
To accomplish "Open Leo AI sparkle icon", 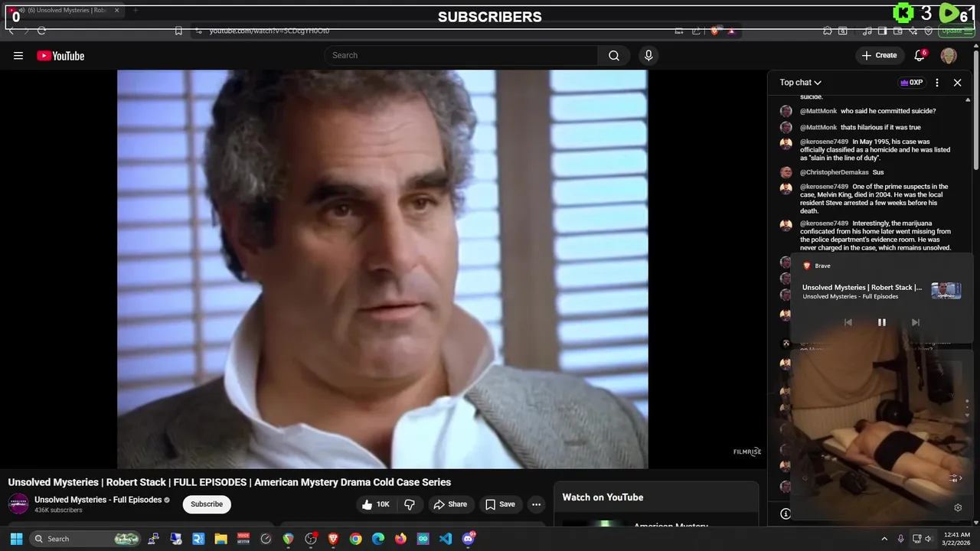I will coord(913,31).
